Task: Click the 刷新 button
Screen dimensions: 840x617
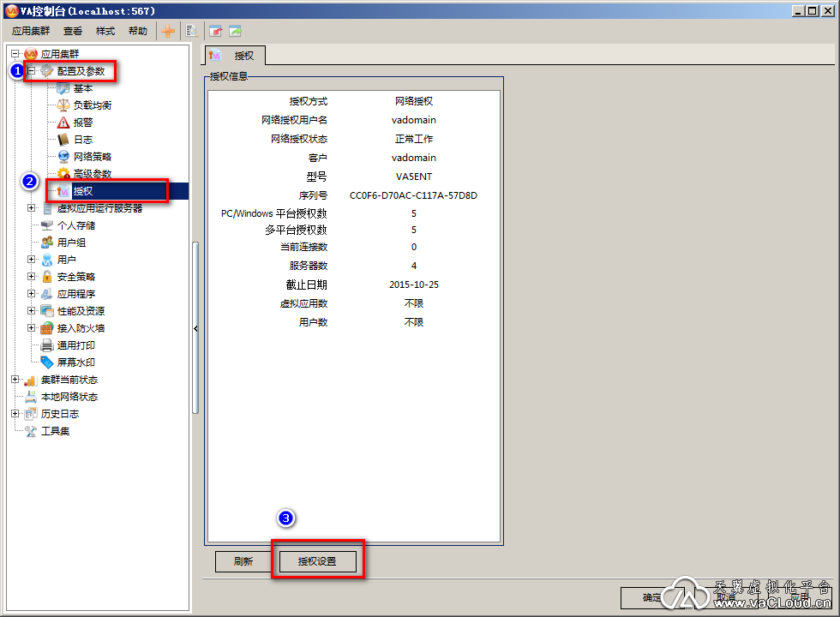Action: (x=243, y=562)
